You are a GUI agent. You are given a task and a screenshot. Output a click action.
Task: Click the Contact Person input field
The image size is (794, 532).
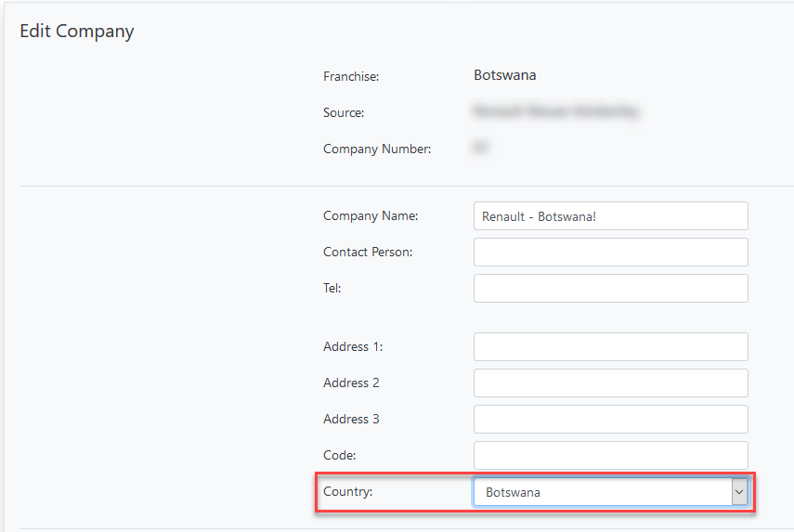click(x=611, y=253)
